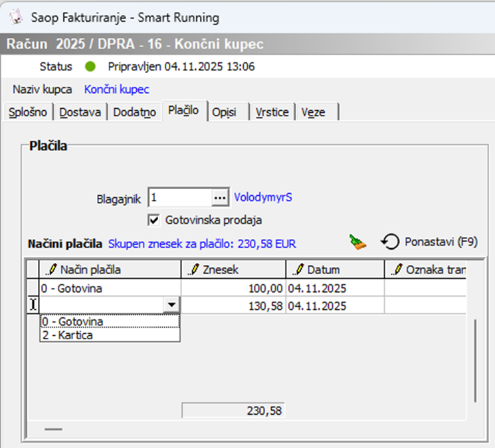This screenshot has height=448, width=495.
Task: Click the Skupen znesek za plačilo text
Action: tap(203, 244)
